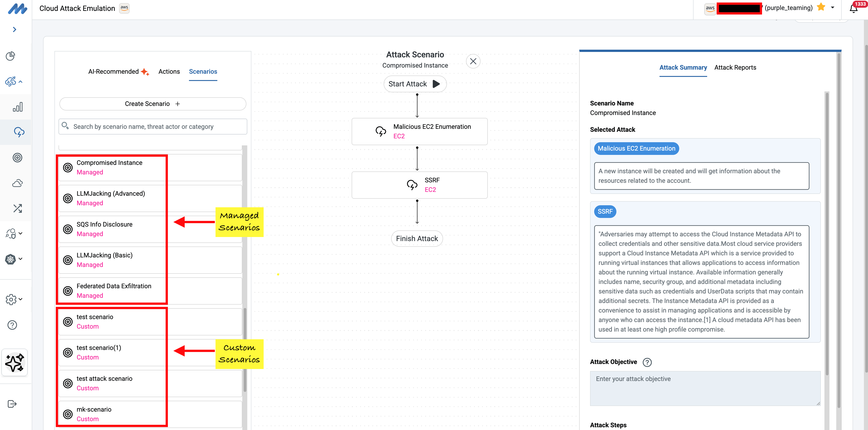Click the target bullseye sidebar icon
The width and height of the screenshot is (868, 430).
coord(17,158)
